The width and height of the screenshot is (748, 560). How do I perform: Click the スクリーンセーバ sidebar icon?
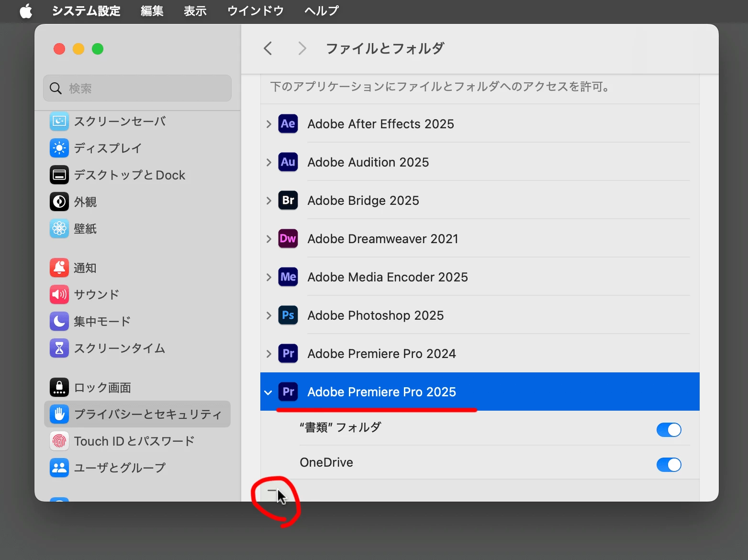(x=59, y=122)
